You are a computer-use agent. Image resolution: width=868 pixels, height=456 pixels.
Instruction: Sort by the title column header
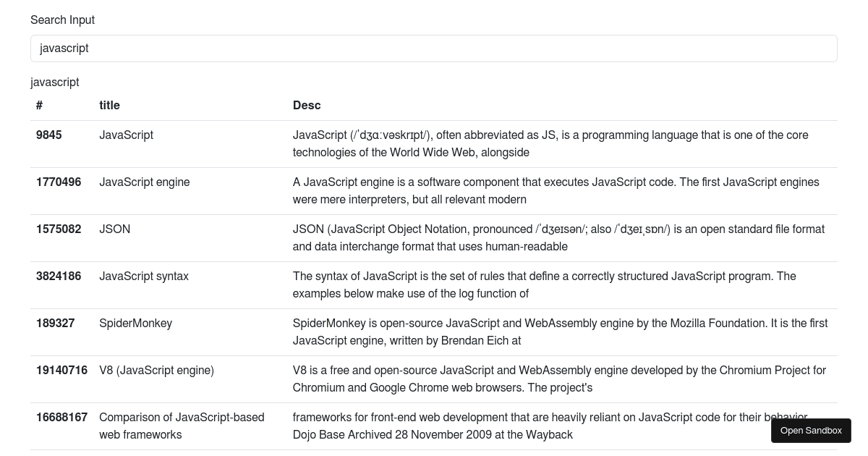[109, 106]
